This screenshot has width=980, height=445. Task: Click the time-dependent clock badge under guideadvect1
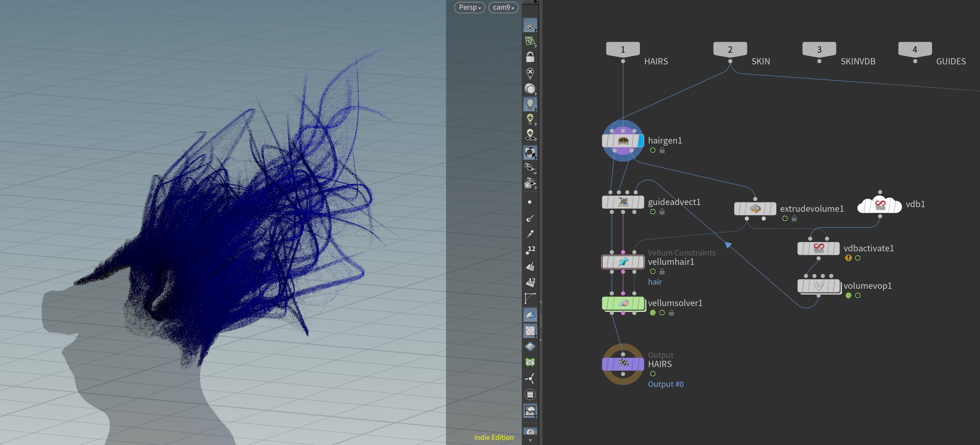point(653,212)
